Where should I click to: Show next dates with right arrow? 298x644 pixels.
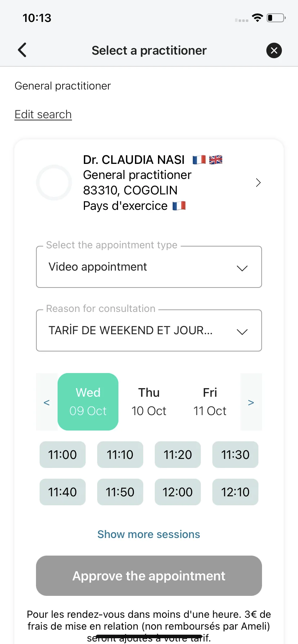[x=251, y=402]
